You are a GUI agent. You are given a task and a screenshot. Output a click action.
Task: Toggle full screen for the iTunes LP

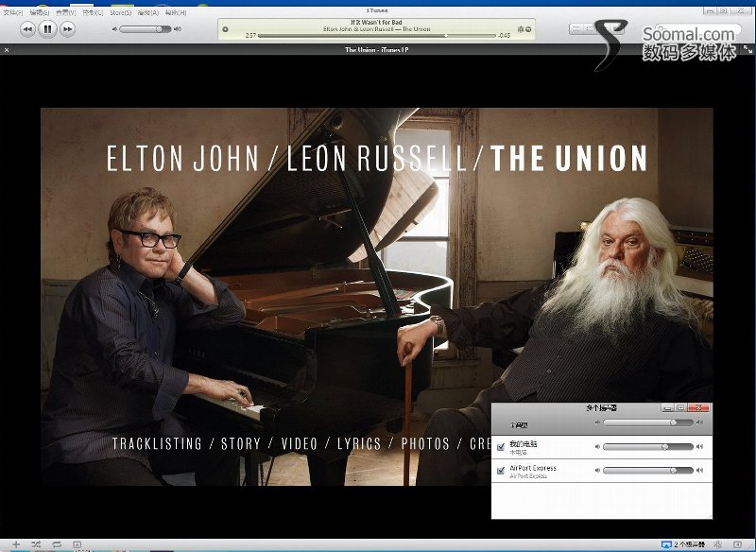[x=747, y=49]
